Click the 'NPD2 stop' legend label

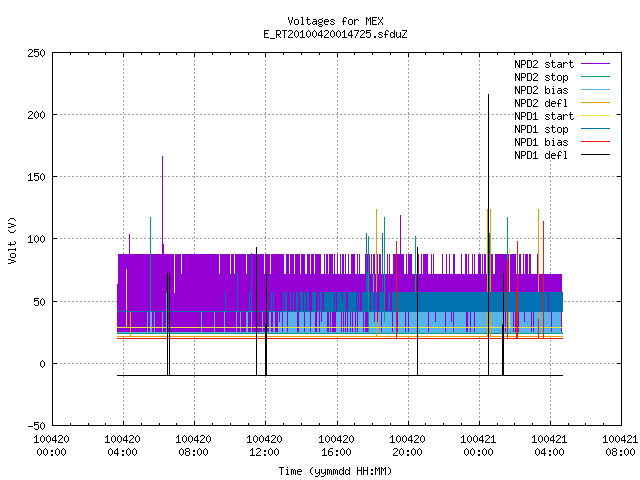click(x=541, y=77)
